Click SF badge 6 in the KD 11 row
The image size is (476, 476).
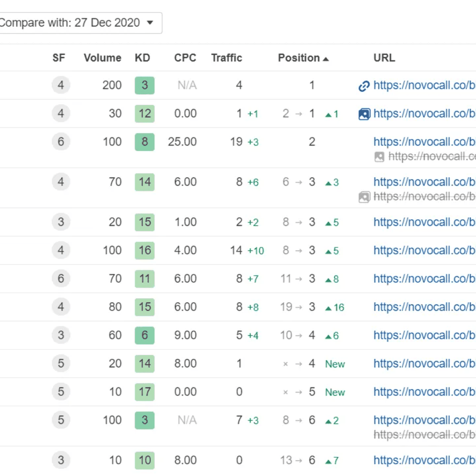(61, 279)
